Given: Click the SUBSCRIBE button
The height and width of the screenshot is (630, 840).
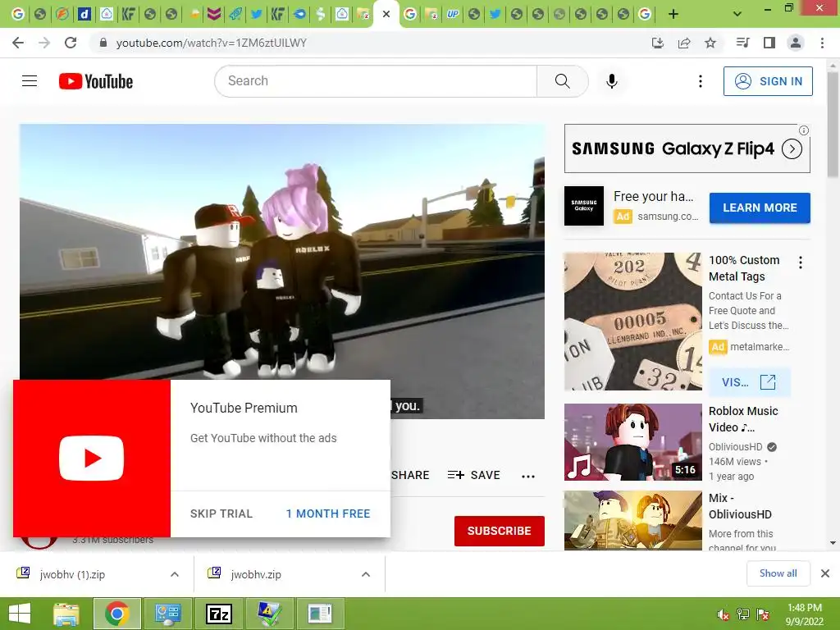Looking at the screenshot, I should [x=500, y=531].
